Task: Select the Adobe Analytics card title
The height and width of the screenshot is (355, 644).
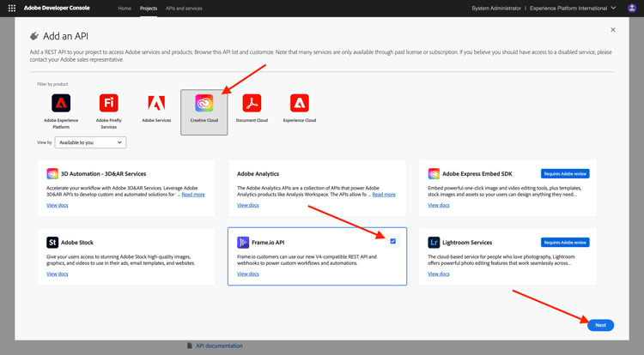Action: click(258, 174)
